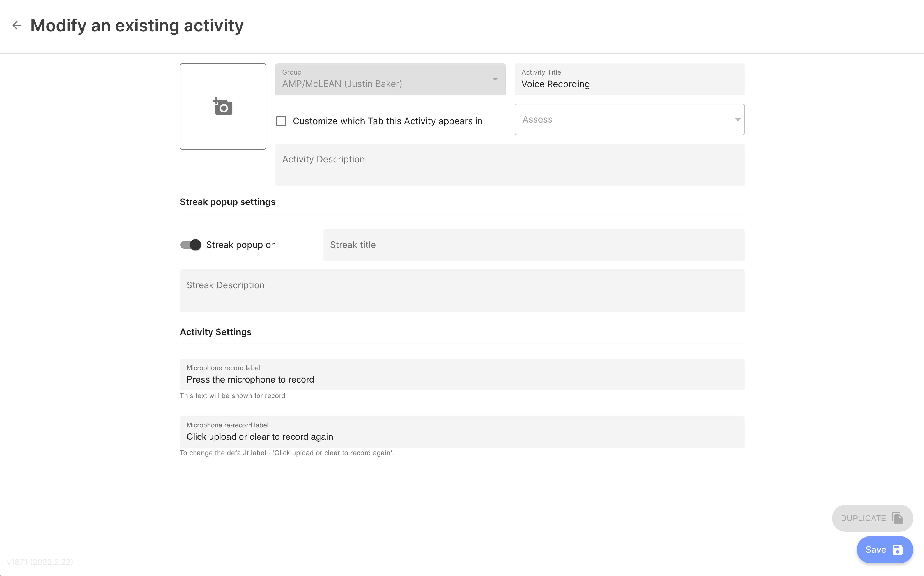This screenshot has width=924, height=576.
Task: Click the copy icon on Duplicate
Action: pos(897,518)
